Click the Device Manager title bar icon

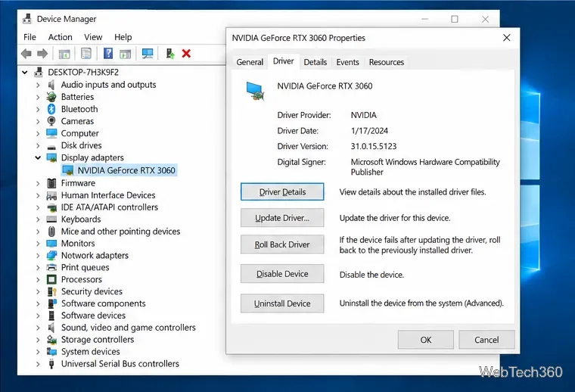click(x=26, y=19)
